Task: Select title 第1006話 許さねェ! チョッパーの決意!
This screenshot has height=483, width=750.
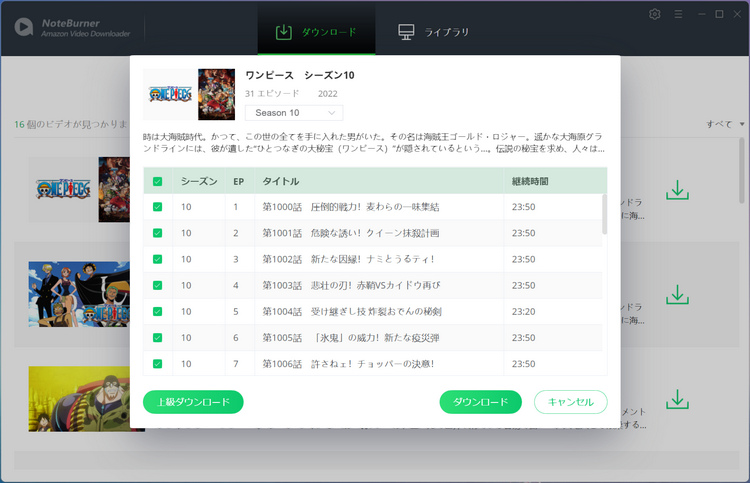Action: click(348, 364)
